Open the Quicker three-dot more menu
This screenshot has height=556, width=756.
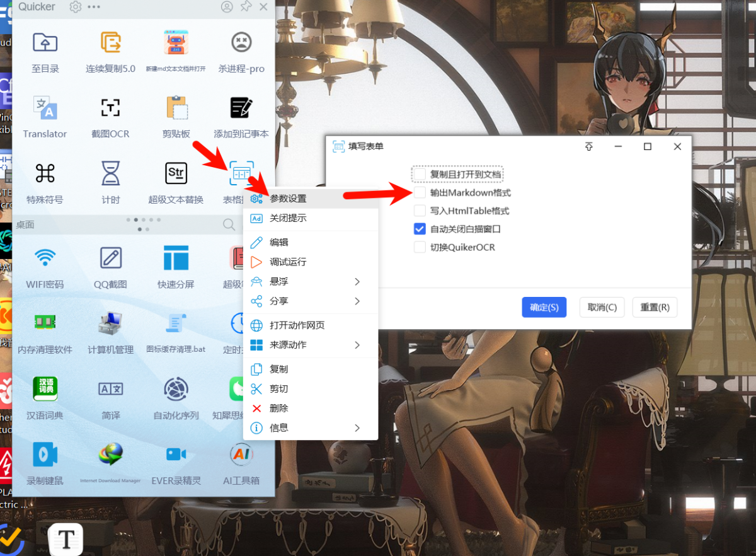coord(94,7)
